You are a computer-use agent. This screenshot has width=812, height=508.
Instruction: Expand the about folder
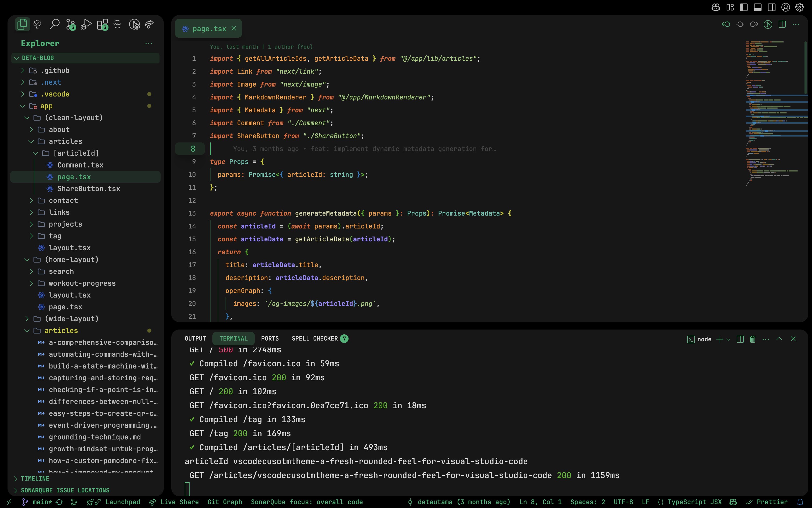tap(85, 129)
